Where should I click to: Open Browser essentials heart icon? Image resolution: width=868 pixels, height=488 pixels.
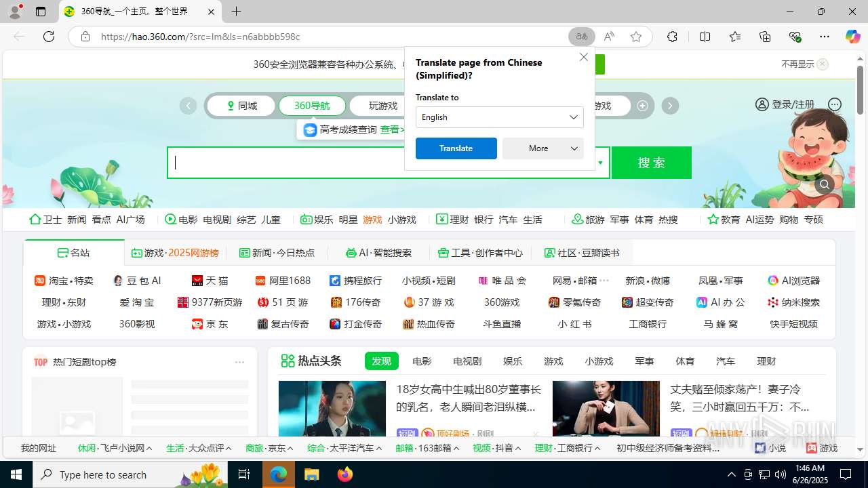point(795,37)
